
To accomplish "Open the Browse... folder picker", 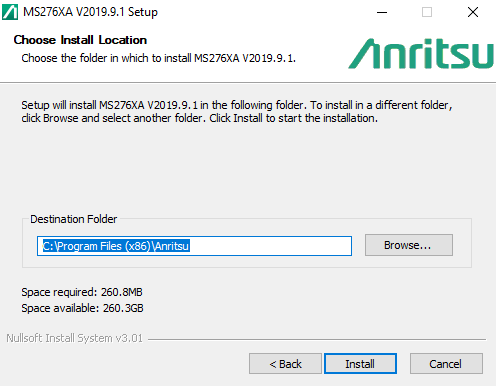I will click(x=409, y=245).
